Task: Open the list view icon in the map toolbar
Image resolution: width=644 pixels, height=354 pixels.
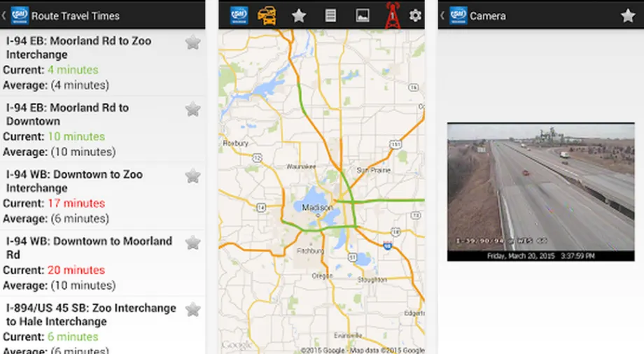Action: click(x=330, y=15)
